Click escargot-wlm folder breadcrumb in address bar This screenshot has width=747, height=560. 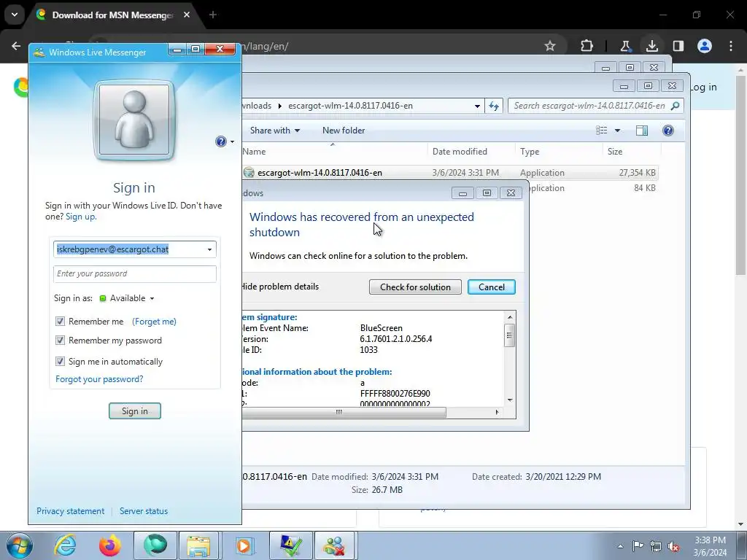tap(350, 106)
